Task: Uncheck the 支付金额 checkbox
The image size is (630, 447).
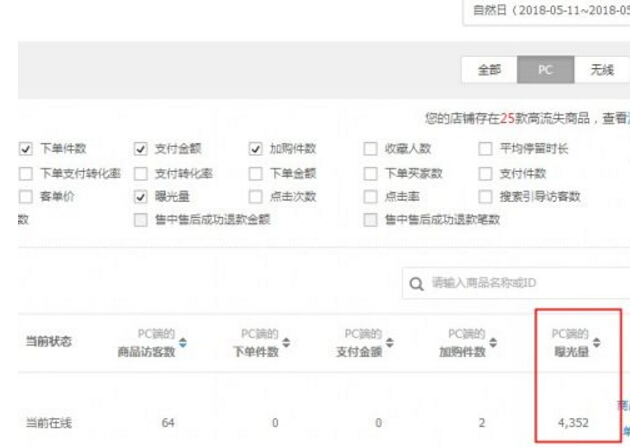Action: 140,149
